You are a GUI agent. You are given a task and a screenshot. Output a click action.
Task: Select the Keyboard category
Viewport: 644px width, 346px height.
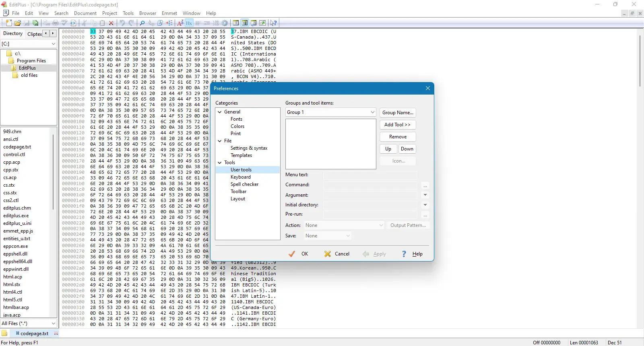click(240, 177)
